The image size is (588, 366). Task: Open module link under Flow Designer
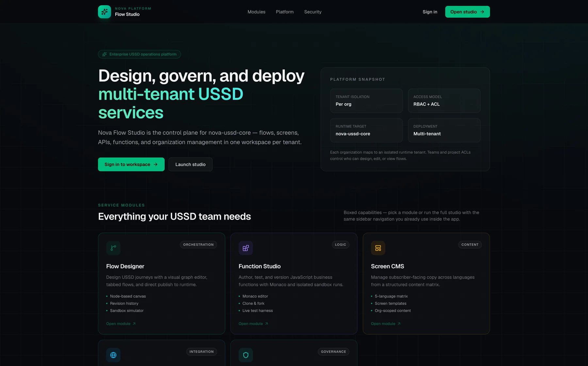121,324
